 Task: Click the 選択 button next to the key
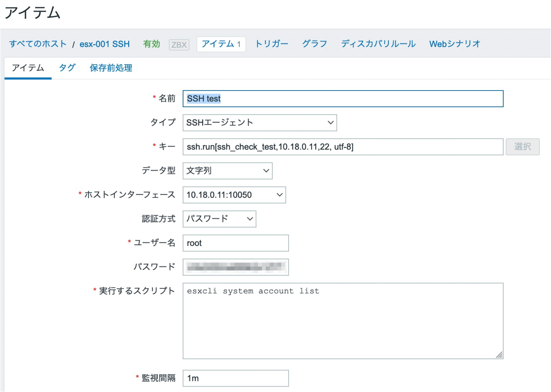tap(522, 147)
